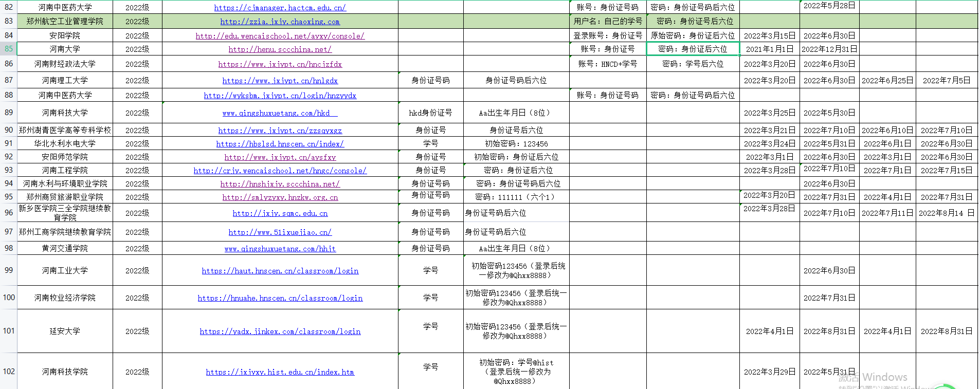Open the crjy.wencaischool.net/hngc/console link
The width and height of the screenshot is (980, 389).
(x=280, y=171)
